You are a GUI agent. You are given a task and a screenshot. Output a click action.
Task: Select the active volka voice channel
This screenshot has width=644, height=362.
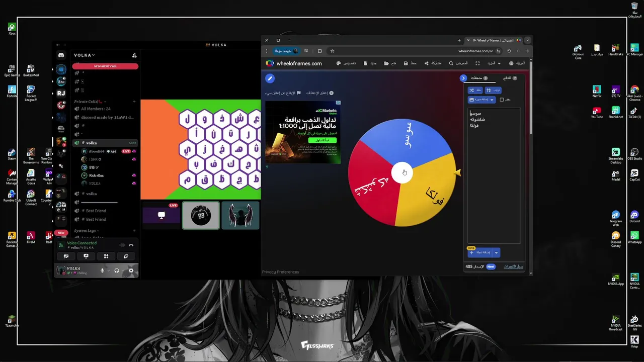tap(105, 143)
